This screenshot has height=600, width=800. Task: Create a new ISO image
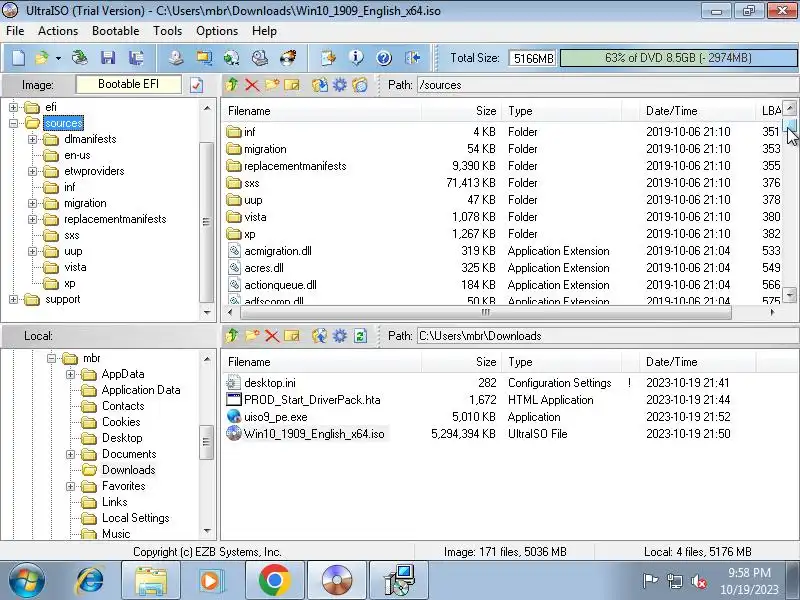click(18, 58)
